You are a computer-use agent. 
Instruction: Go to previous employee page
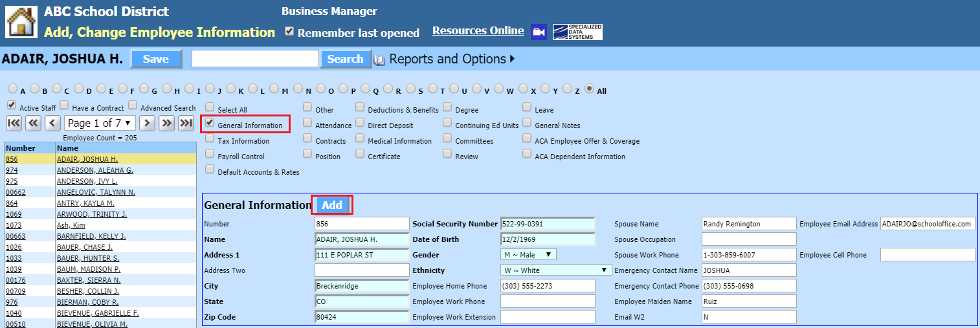53,123
